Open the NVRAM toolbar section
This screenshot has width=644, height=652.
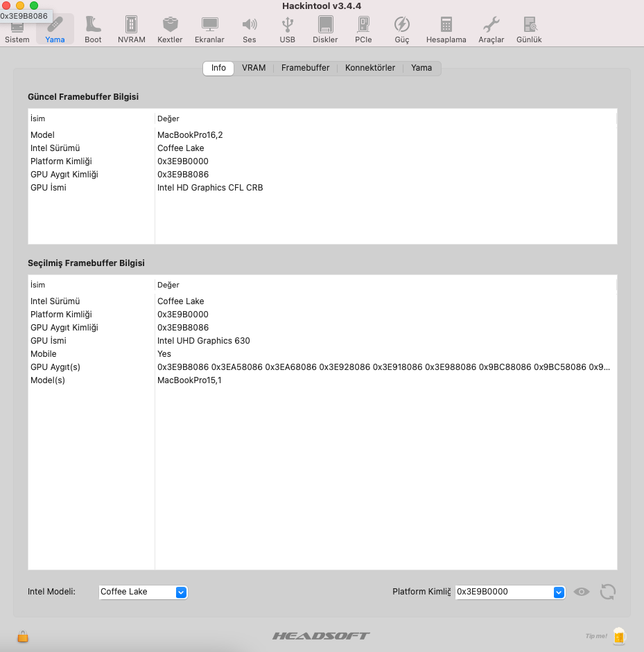[131, 30]
